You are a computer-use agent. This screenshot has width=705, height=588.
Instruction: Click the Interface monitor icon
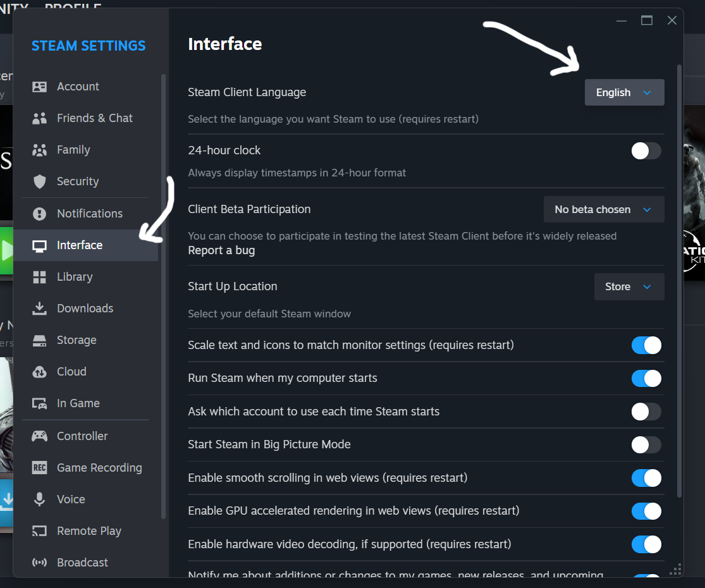point(40,246)
